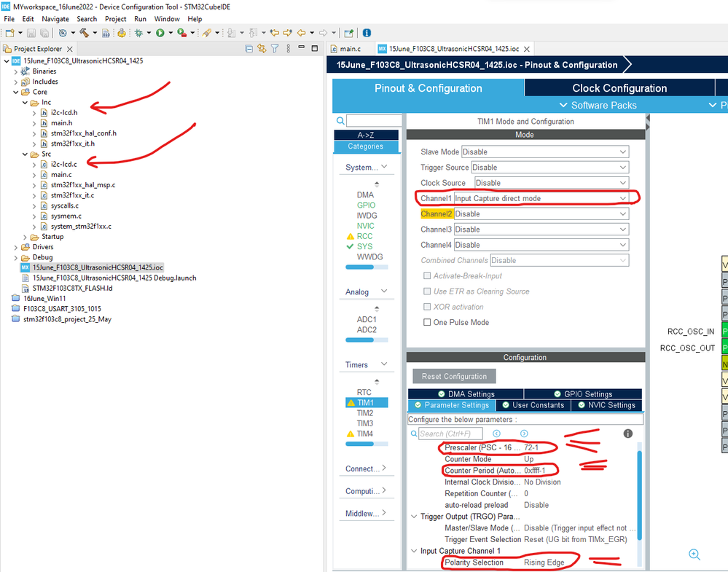Open the Software Packs menu
728x572 pixels.
(x=598, y=106)
